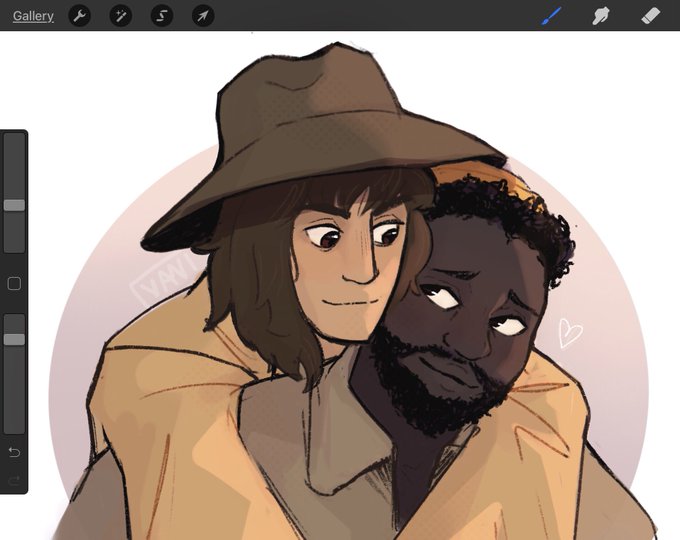Select the Brush tool
The image size is (680, 540).
click(552, 16)
